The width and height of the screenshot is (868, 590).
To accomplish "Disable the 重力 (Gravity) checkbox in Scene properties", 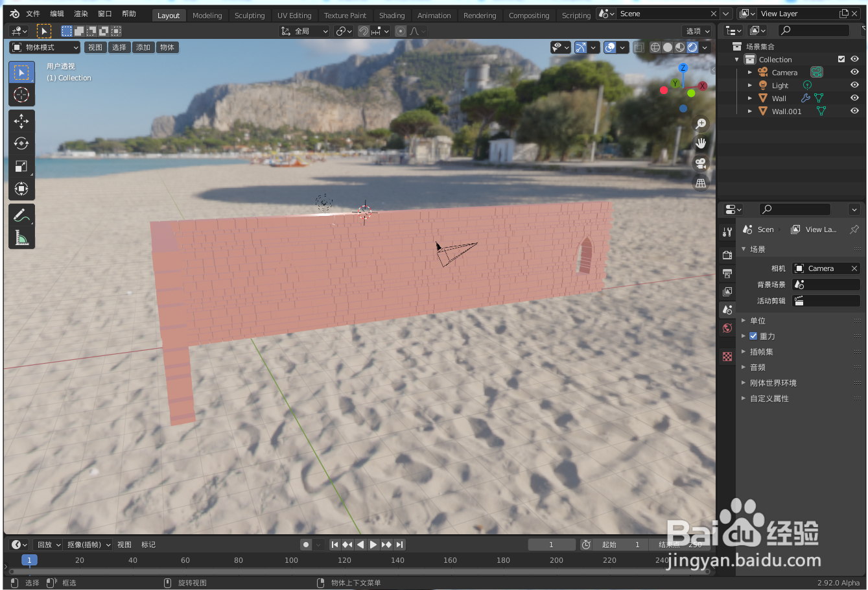I will click(x=753, y=336).
